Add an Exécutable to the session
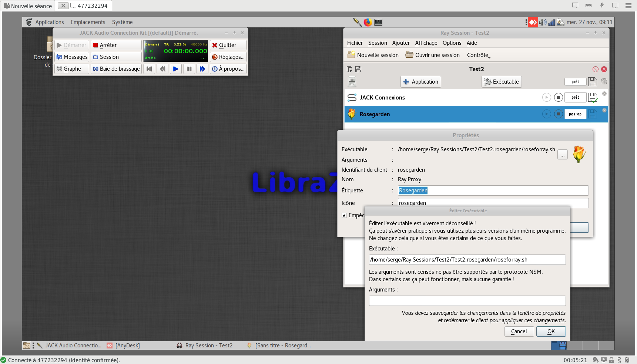This screenshot has height=364, width=637. (502, 82)
